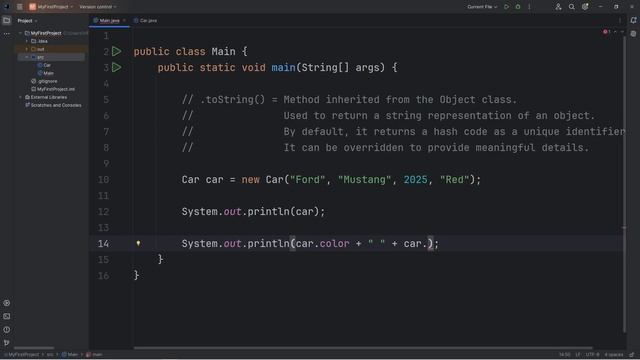Collapse the src folder arrow
Viewport: 640px width, 360px height.
[x=27, y=57]
